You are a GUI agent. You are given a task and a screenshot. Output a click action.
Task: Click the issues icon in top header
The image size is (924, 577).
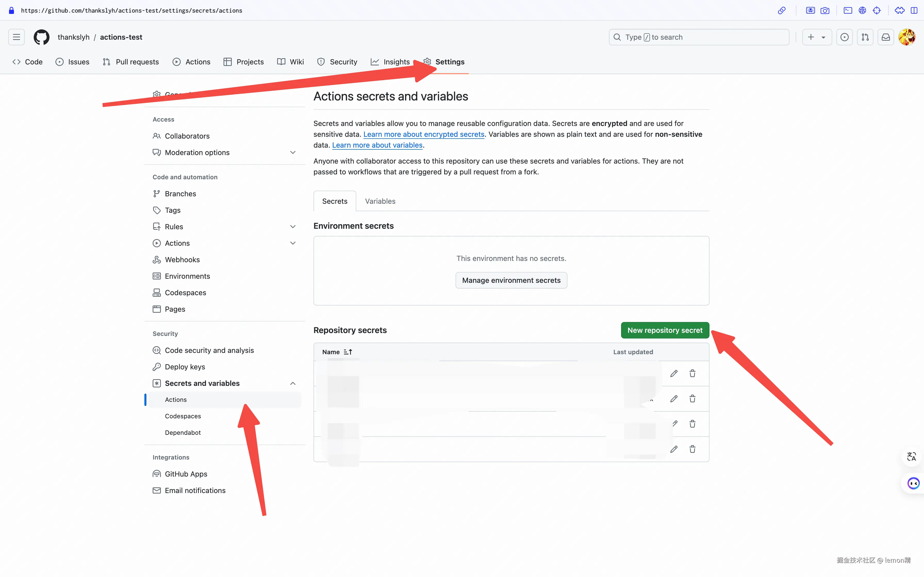(844, 37)
